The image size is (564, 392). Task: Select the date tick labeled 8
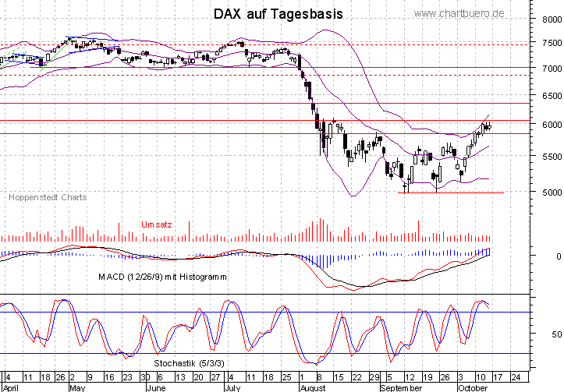319,378
